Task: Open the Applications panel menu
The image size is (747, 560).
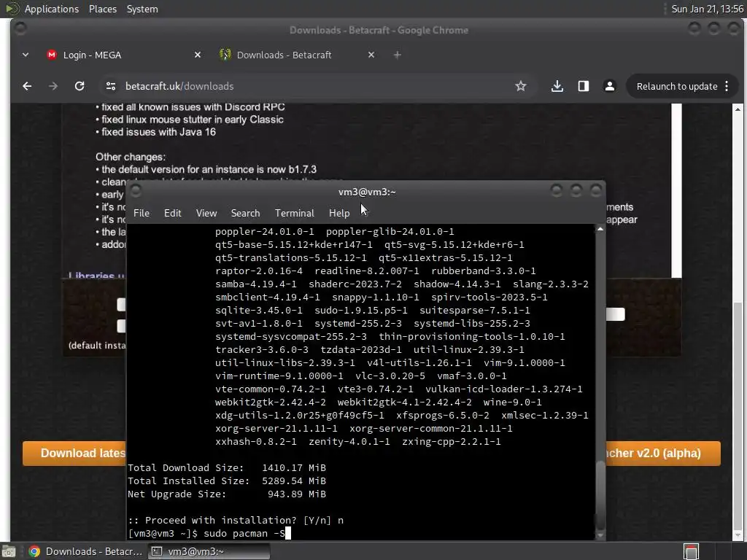Action: tap(52, 9)
